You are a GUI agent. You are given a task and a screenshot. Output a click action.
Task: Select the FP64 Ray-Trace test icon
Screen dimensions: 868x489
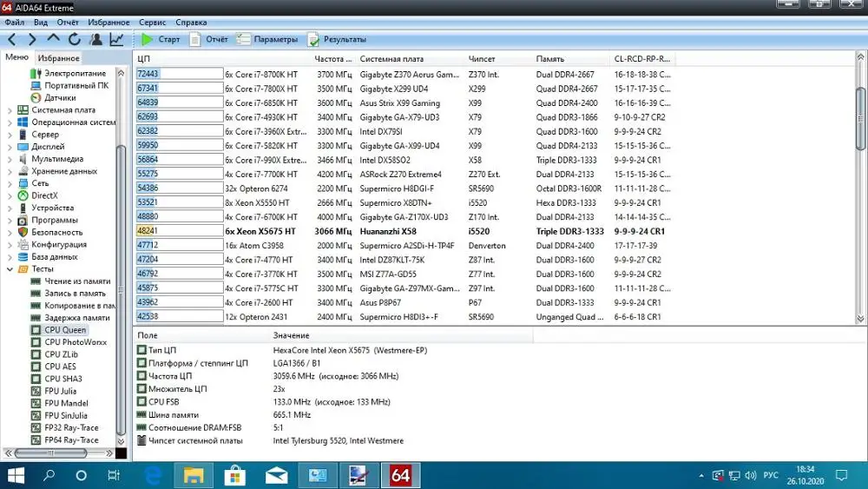point(36,439)
